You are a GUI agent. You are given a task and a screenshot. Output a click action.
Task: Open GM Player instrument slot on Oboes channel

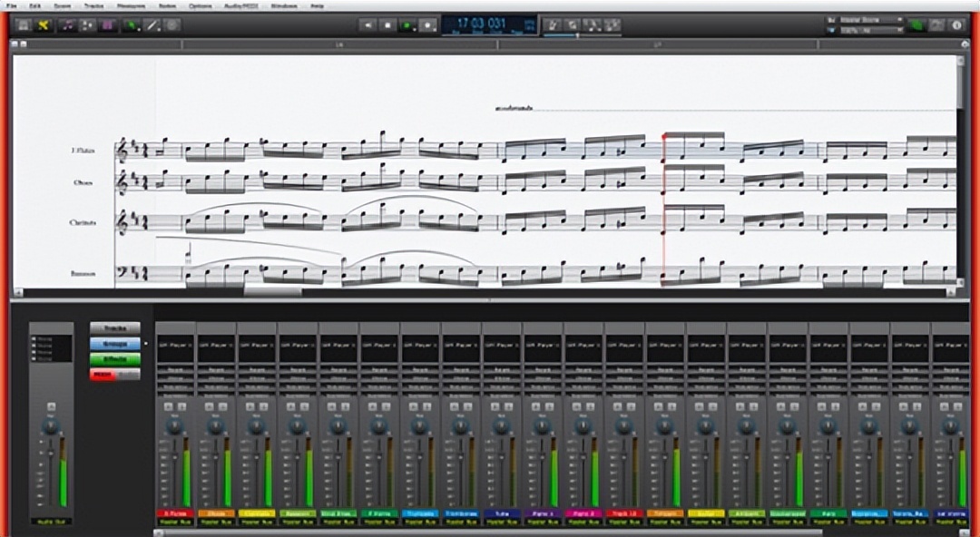216,346
